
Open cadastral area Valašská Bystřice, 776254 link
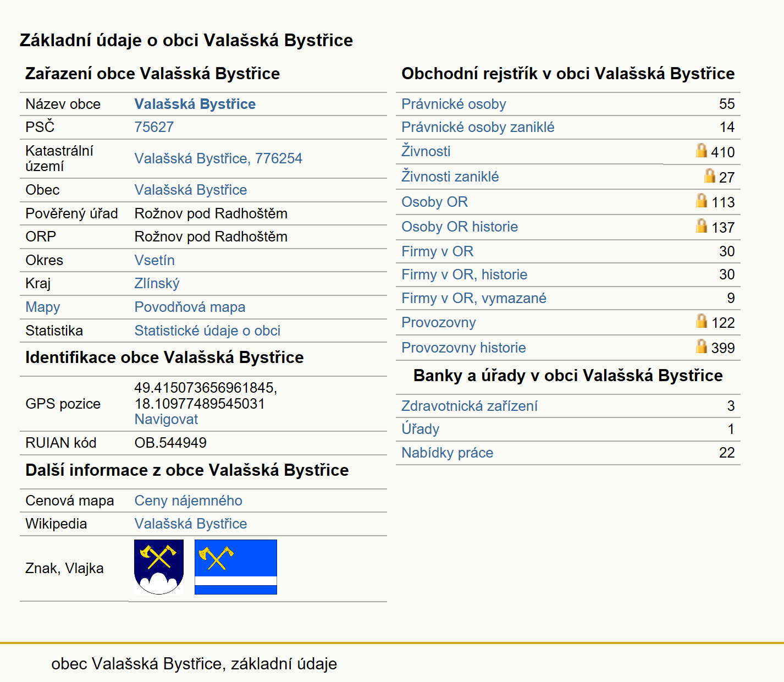click(218, 158)
